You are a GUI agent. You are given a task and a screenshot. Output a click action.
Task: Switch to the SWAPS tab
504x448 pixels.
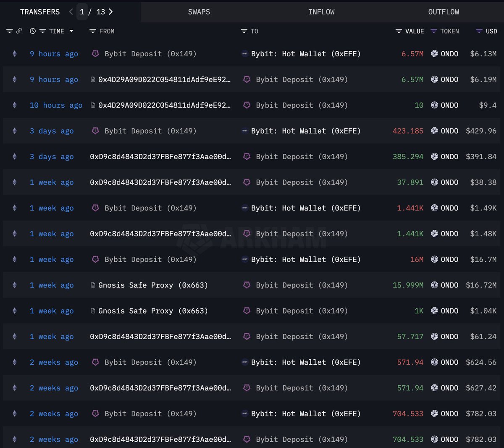coord(199,12)
